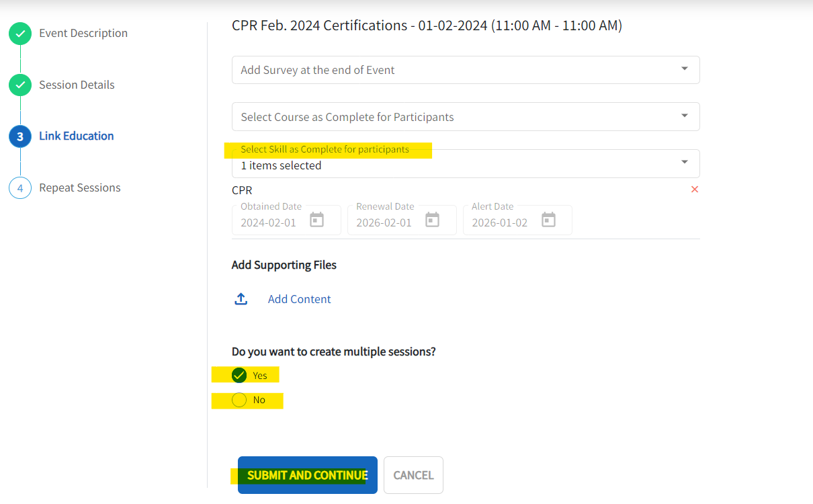Open Add Content to attach supporting files
Viewport: 813px width, 504px height.
click(x=299, y=298)
